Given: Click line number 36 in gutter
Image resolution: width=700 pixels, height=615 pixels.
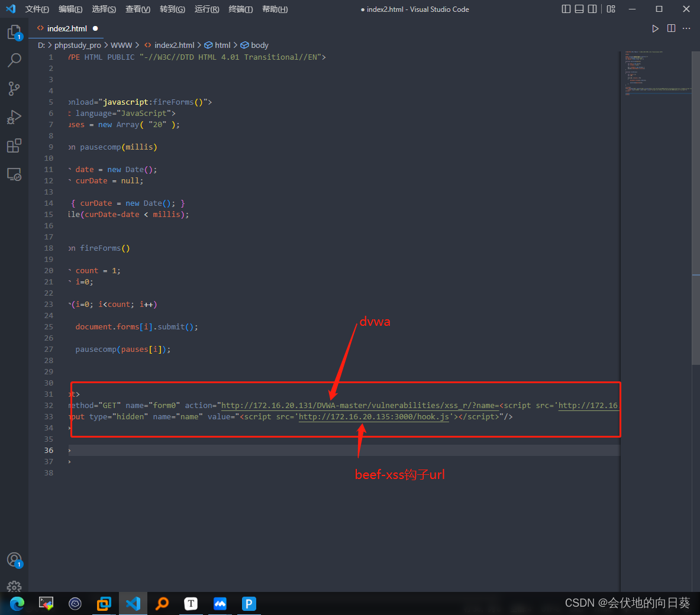Looking at the screenshot, I should [49, 451].
